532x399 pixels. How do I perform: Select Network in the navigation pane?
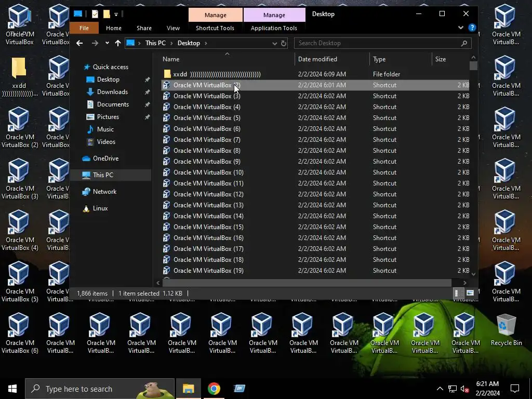point(104,192)
